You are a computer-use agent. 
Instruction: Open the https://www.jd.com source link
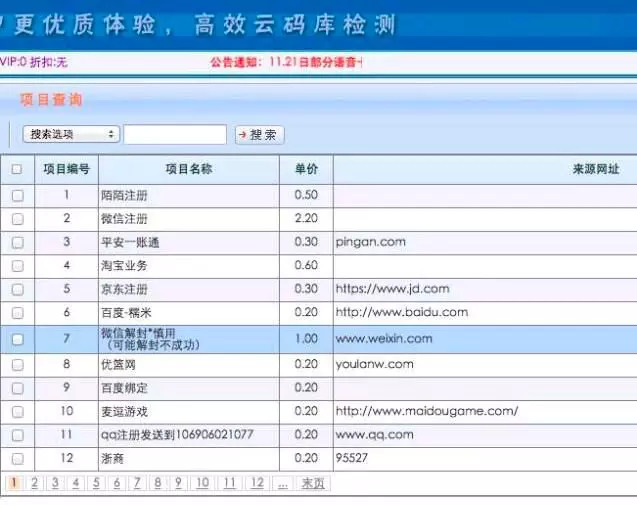(x=392, y=289)
